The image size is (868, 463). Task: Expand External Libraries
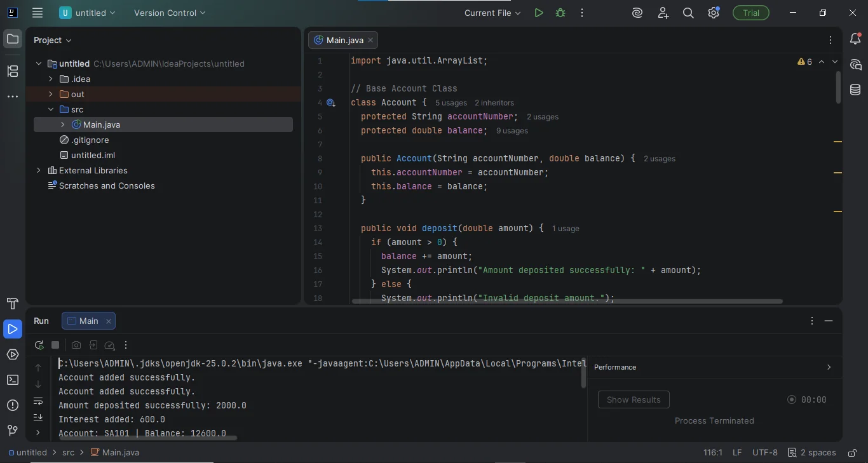click(39, 170)
